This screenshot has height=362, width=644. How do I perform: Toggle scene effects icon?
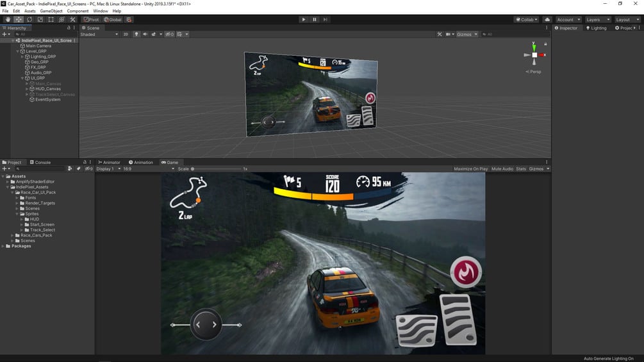coord(154,35)
